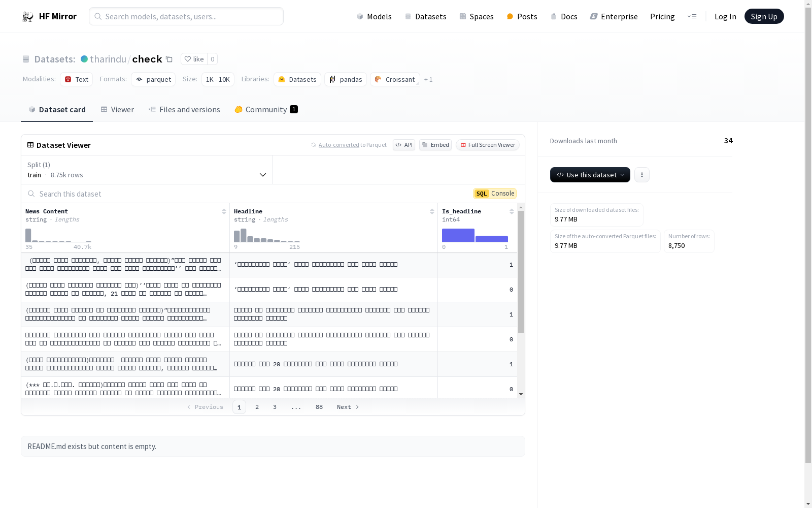Click the Datasets breadcrumb icon
This screenshot has width=812, height=508.
26,59
